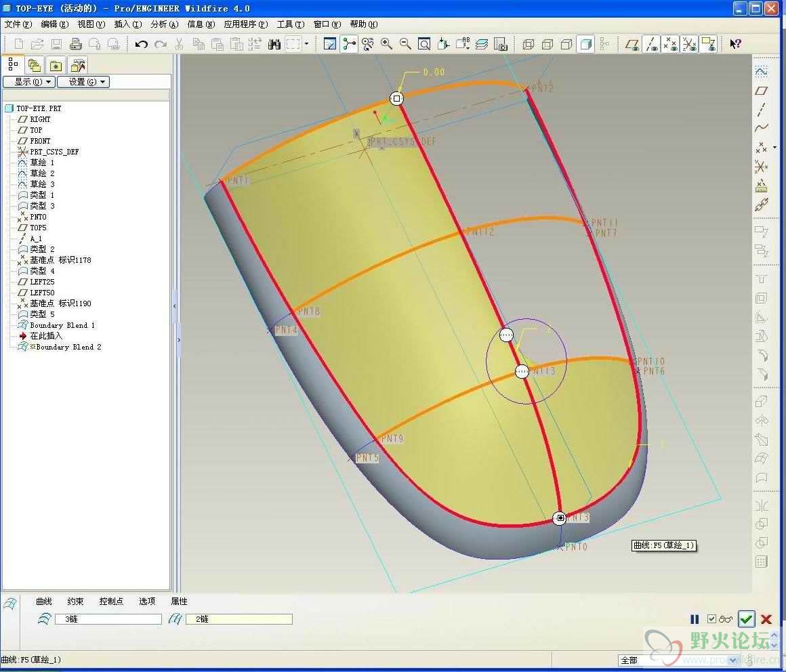Select the Coordinate System tool

tap(761, 167)
